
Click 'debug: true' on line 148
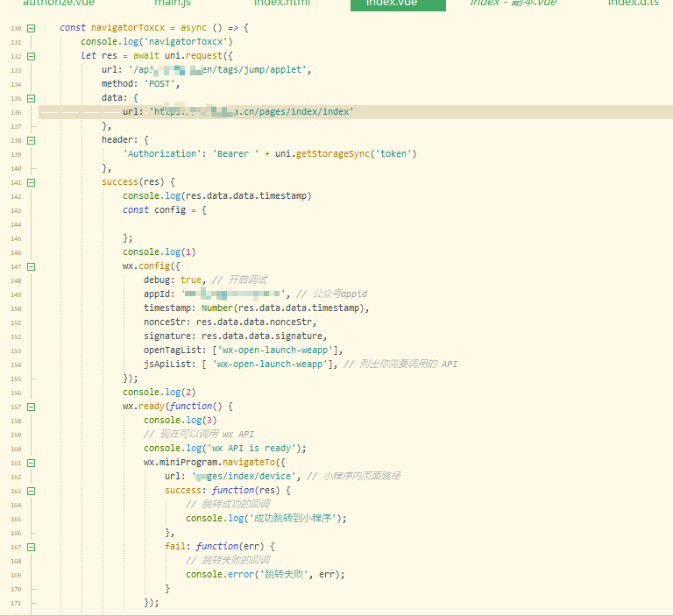[x=173, y=280]
